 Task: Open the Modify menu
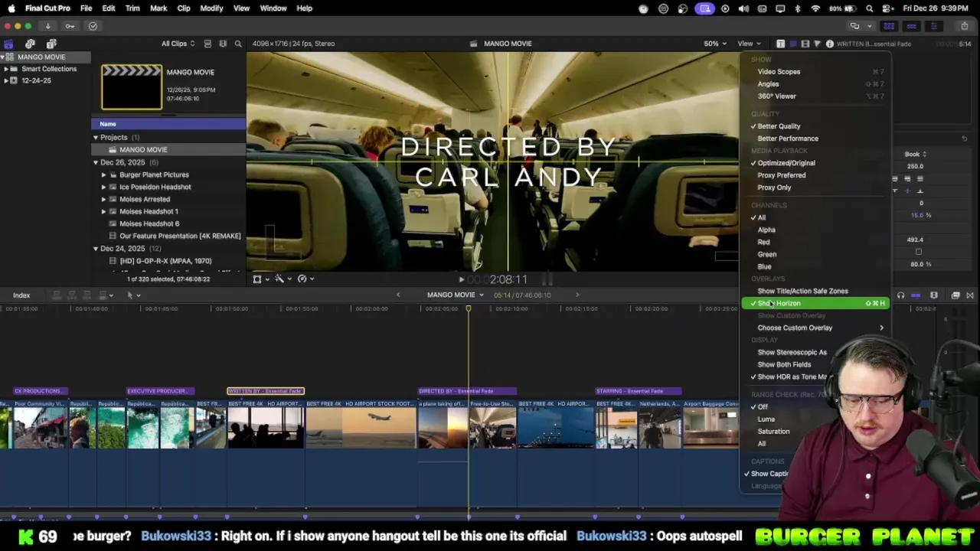211,8
